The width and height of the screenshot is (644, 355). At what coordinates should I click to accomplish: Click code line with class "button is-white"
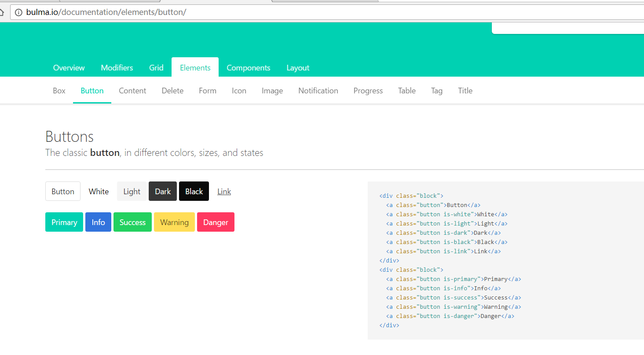click(447, 214)
